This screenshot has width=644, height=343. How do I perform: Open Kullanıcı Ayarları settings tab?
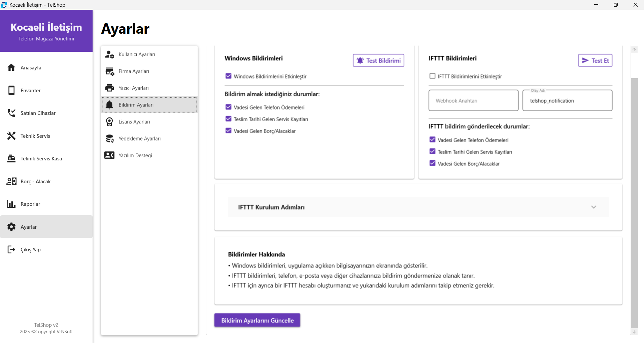tap(137, 54)
